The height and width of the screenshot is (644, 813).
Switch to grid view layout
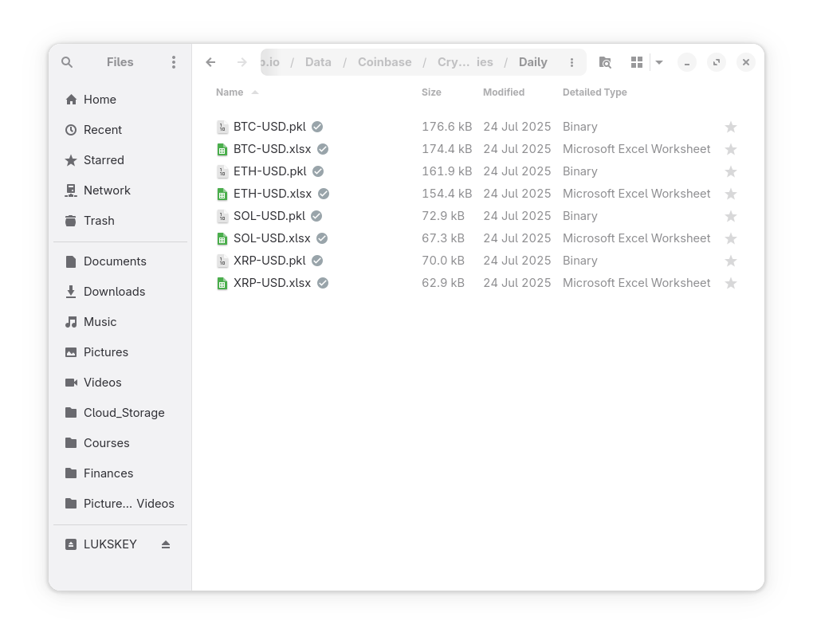[x=636, y=61]
